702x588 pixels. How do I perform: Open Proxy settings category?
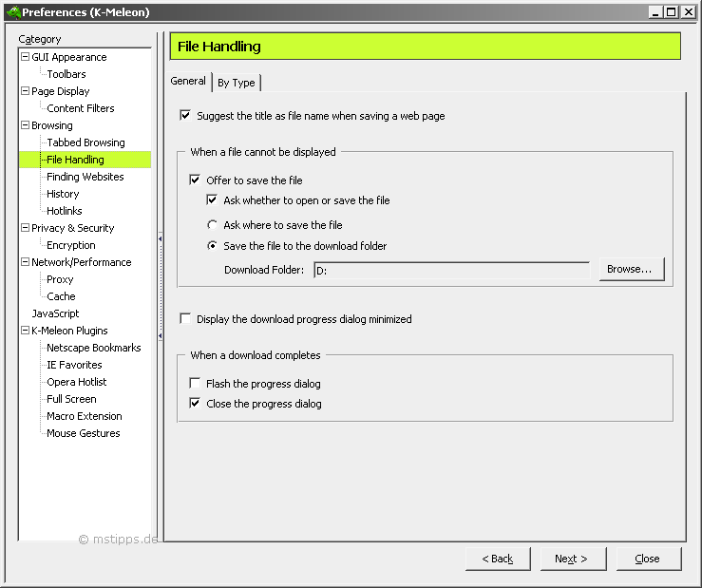60,279
